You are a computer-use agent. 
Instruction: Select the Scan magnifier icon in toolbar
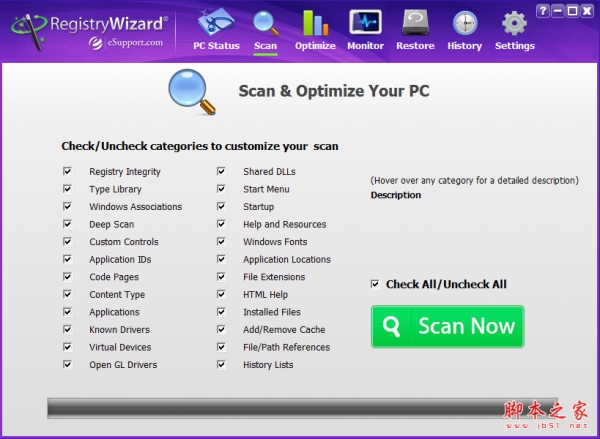(x=265, y=23)
